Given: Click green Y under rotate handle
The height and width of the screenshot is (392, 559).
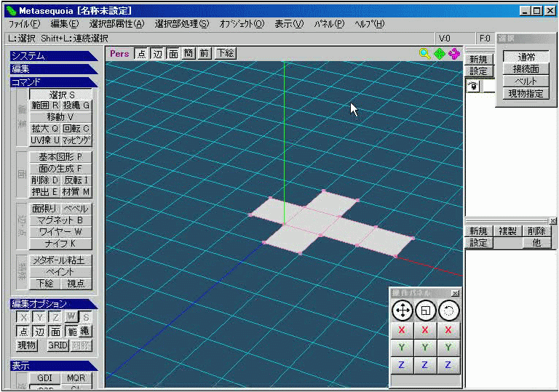Looking at the screenshot, I should coord(448,348).
